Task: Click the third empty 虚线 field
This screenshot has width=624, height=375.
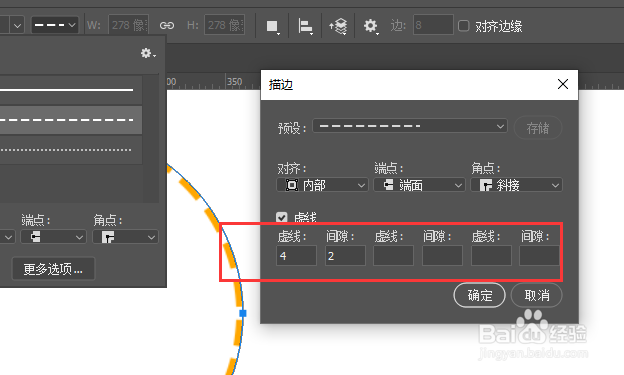Action: (x=491, y=256)
